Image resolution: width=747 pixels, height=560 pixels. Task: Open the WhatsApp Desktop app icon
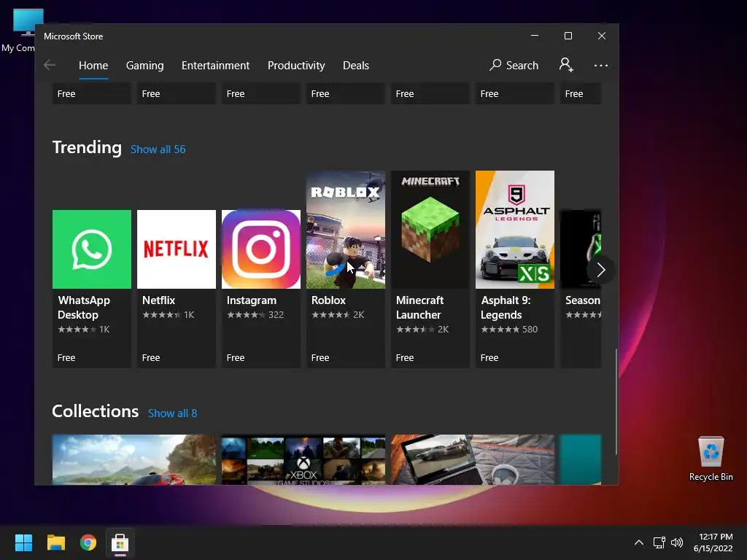click(91, 249)
